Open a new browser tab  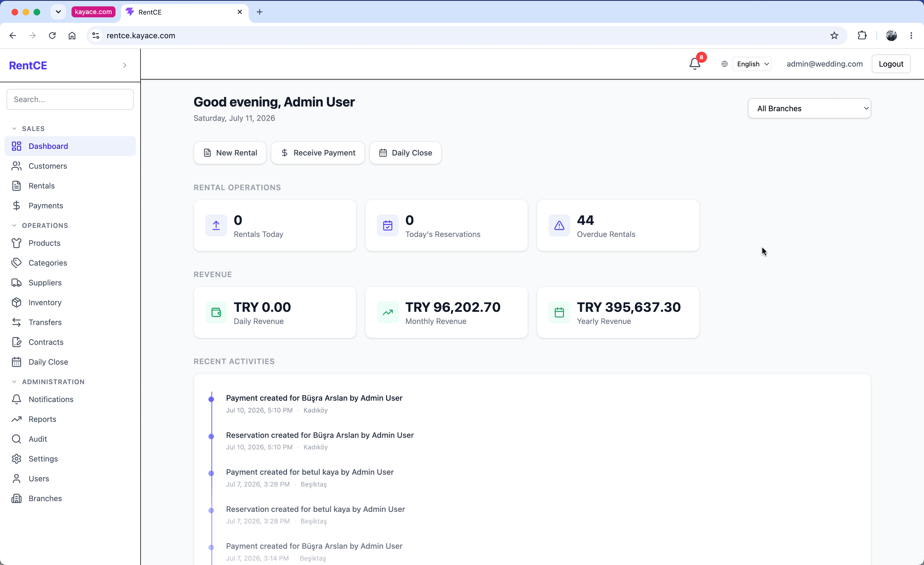coord(260,12)
